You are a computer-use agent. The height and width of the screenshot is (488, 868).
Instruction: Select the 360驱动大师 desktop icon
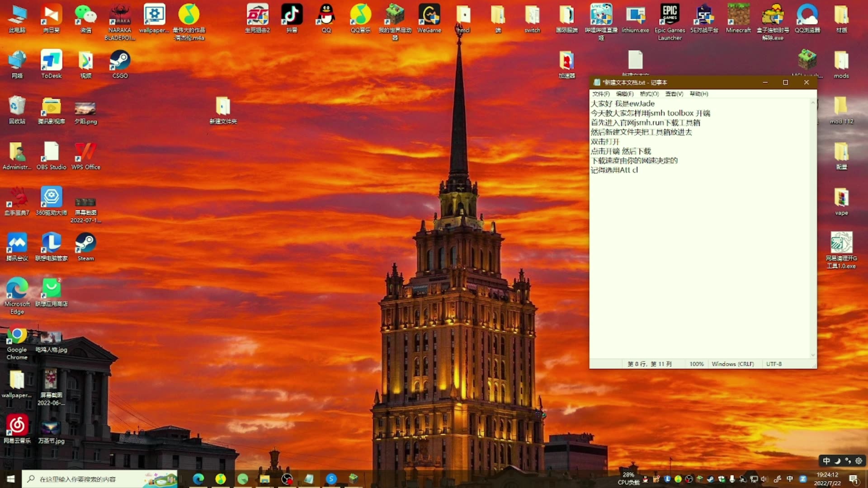(x=52, y=201)
